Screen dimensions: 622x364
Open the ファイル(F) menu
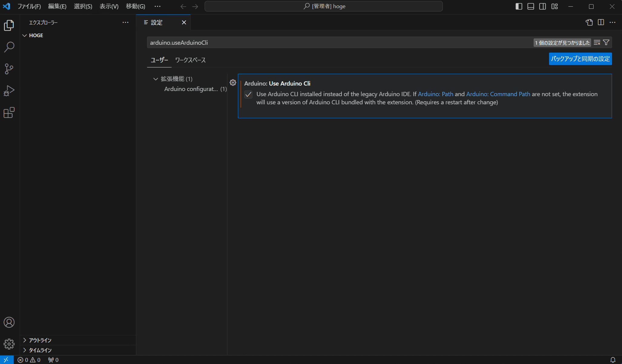[29, 6]
